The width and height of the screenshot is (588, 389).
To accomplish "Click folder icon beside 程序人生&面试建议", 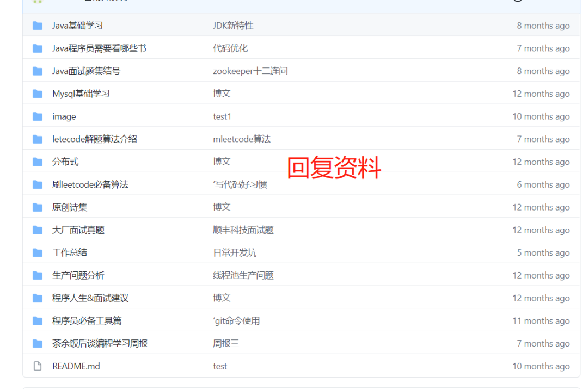I will point(38,298).
